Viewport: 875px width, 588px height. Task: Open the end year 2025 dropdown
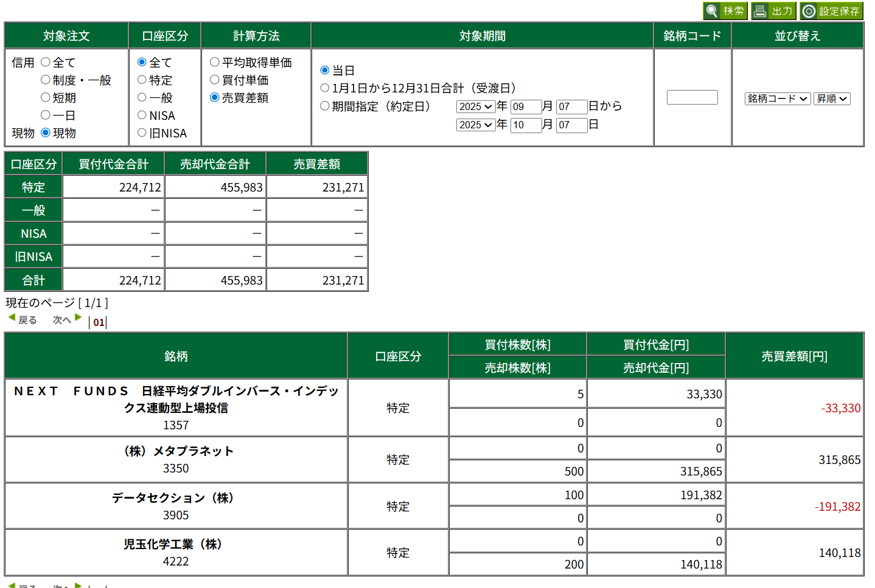tap(475, 125)
